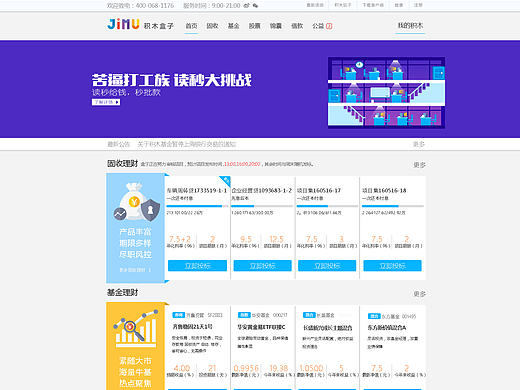
Task: Click the progress bar of 项目集160516-17
Action: [327, 206]
